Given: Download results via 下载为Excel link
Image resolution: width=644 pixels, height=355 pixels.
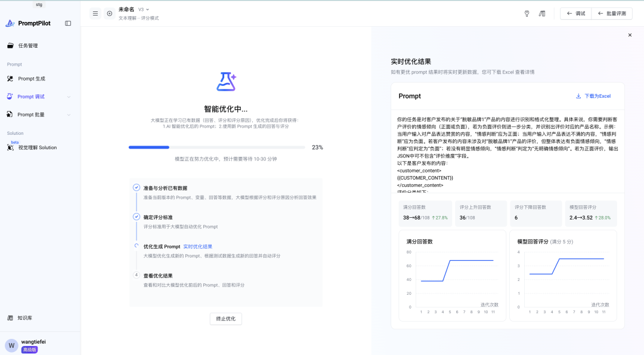Looking at the screenshot, I should [x=597, y=96].
